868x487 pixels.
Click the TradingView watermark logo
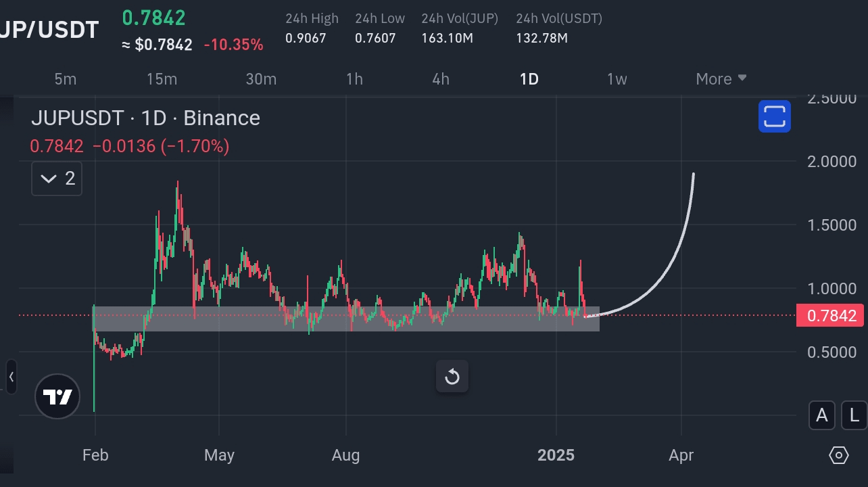[x=57, y=396]
